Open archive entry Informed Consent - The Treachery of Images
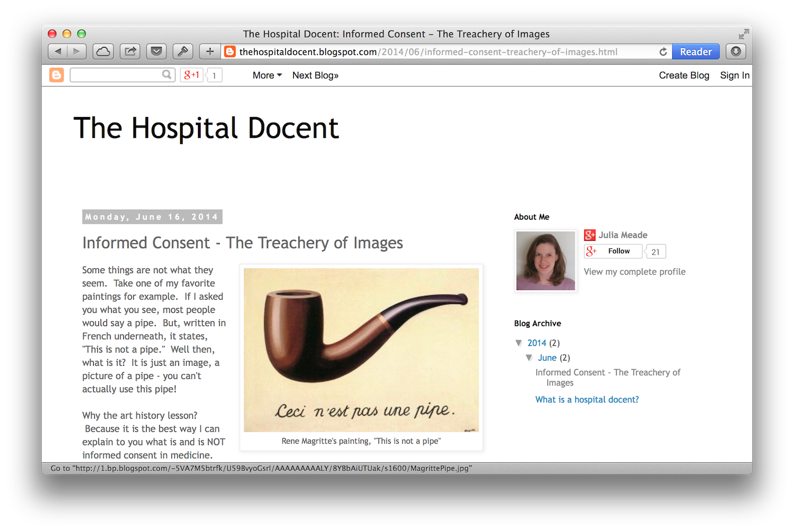This screenshot has width=794, height=532. [x=608, y=377]
